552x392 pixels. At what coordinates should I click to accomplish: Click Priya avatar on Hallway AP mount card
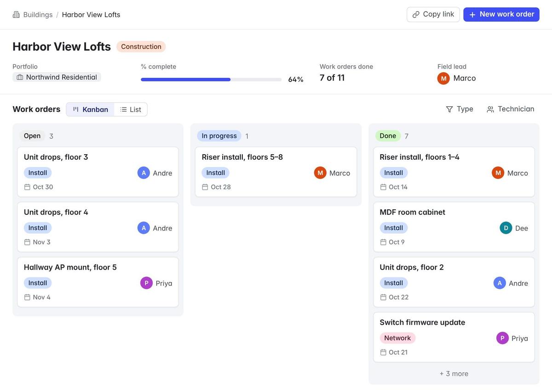click(x=146, y=283)
